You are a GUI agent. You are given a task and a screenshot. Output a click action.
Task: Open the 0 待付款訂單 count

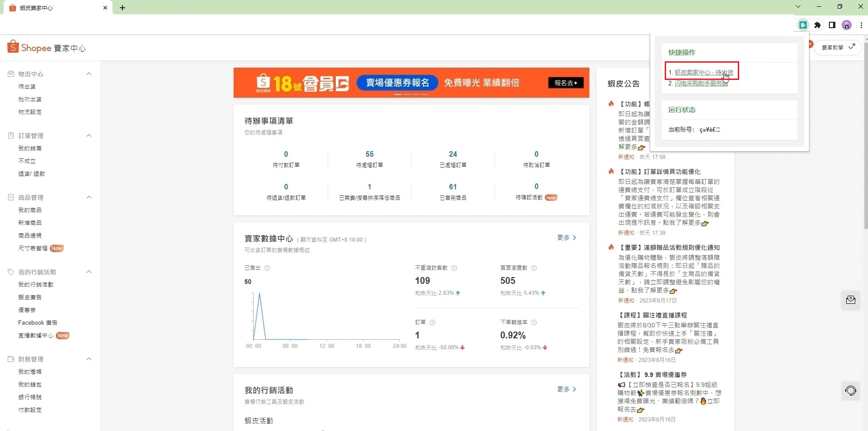pyautogui.click(x=286, y=154)
